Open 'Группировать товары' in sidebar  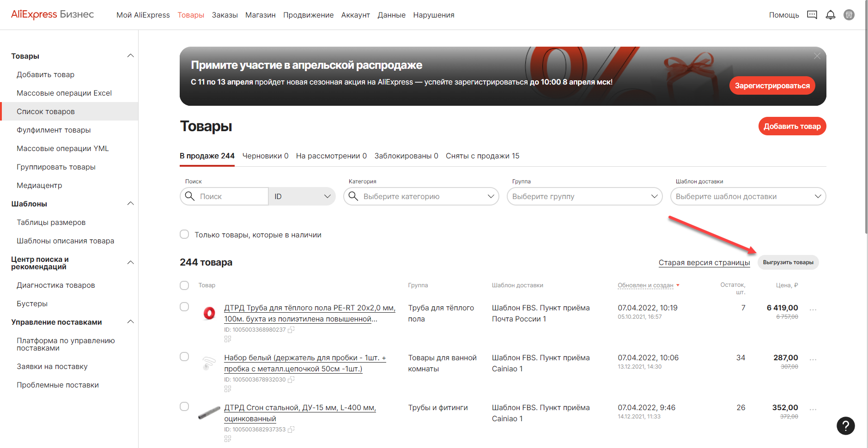click(x=56, y=167)
